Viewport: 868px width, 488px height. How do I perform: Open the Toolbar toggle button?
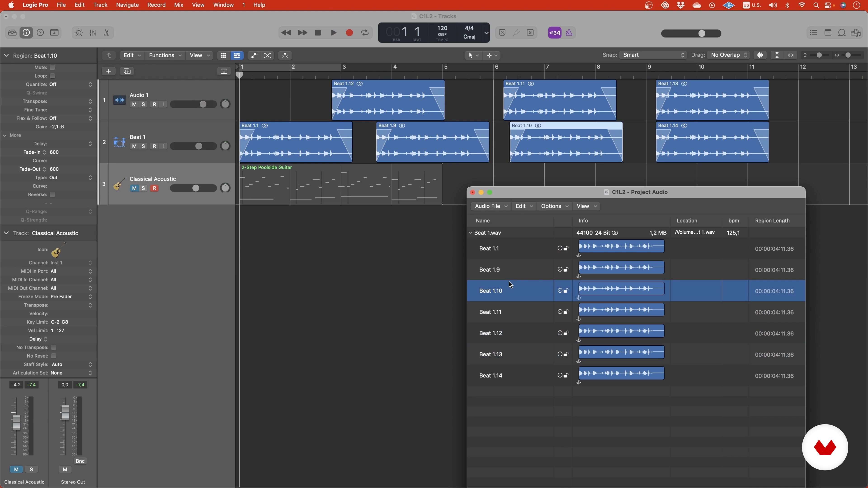(54, 33)
